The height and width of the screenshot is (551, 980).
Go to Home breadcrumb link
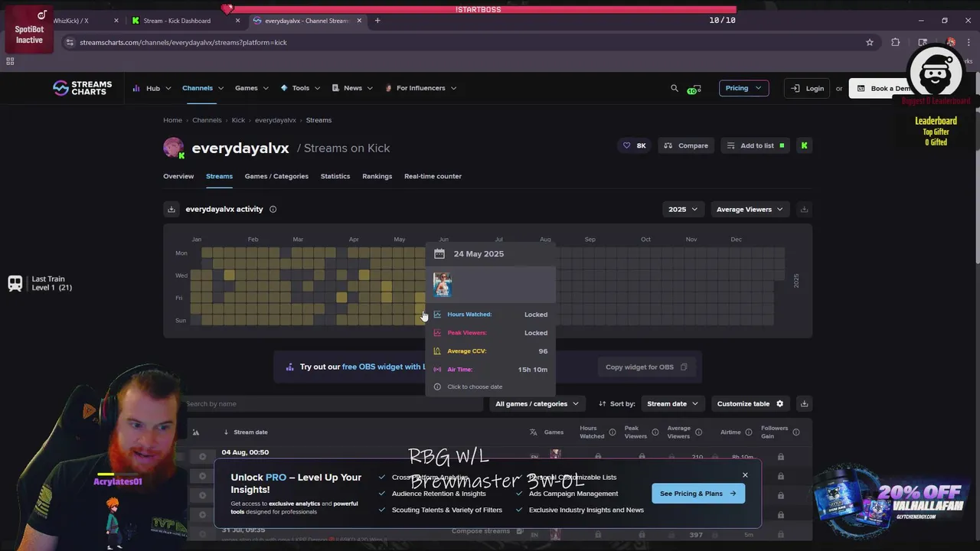[x=172, y=120]
